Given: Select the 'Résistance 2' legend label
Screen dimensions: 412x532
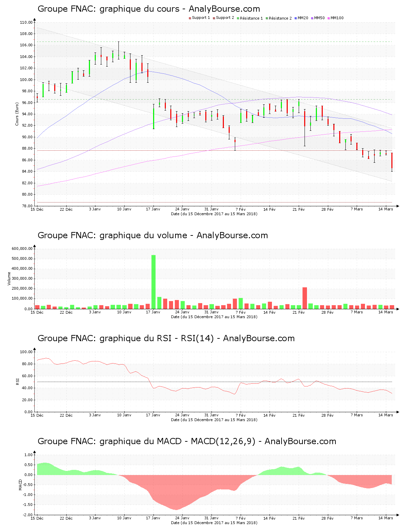Looking at the screenshot, I should coord(280,18).
